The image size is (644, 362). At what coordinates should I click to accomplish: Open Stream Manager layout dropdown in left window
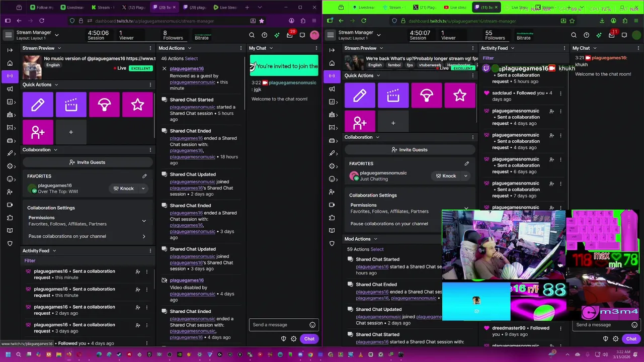(56, 35)
